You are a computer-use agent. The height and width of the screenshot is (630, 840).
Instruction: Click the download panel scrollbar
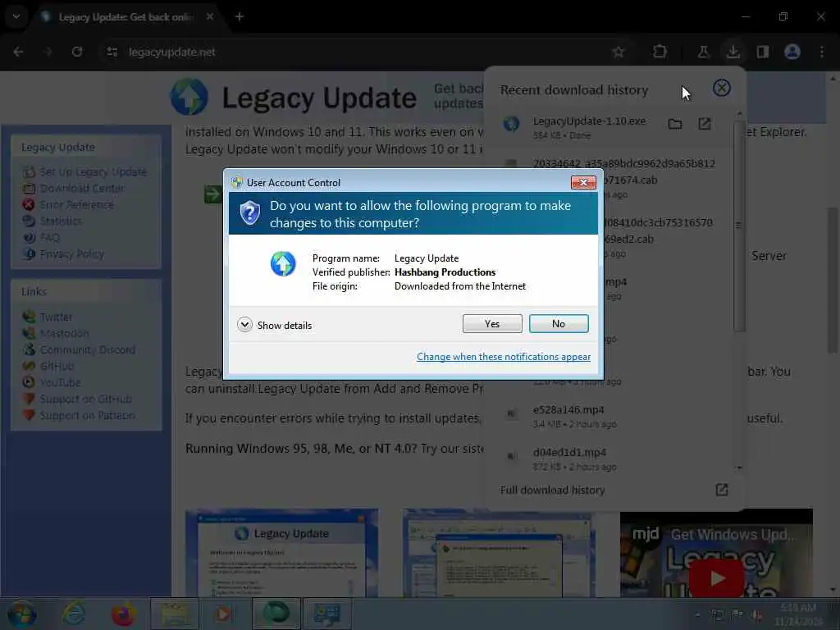click(x=739, y=225)
